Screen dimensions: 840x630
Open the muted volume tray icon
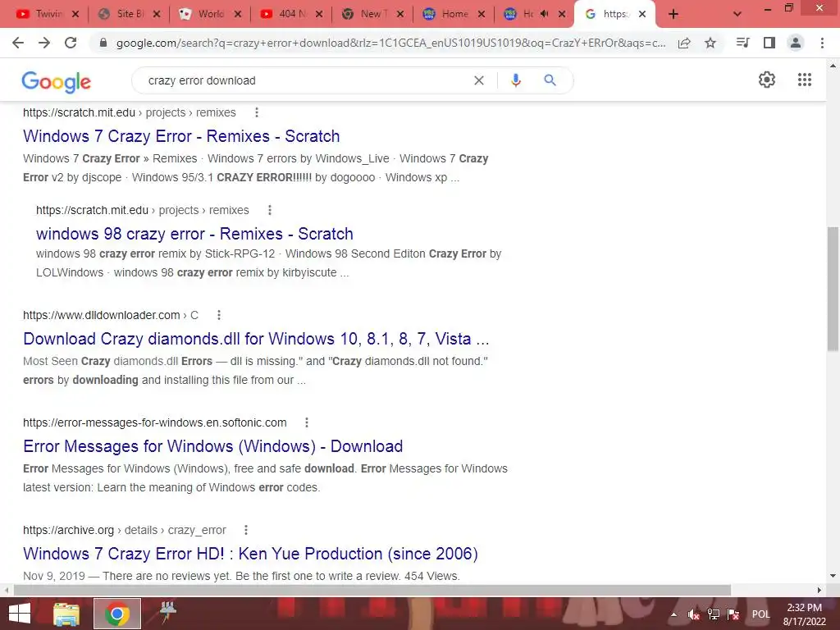coord(694,614)
